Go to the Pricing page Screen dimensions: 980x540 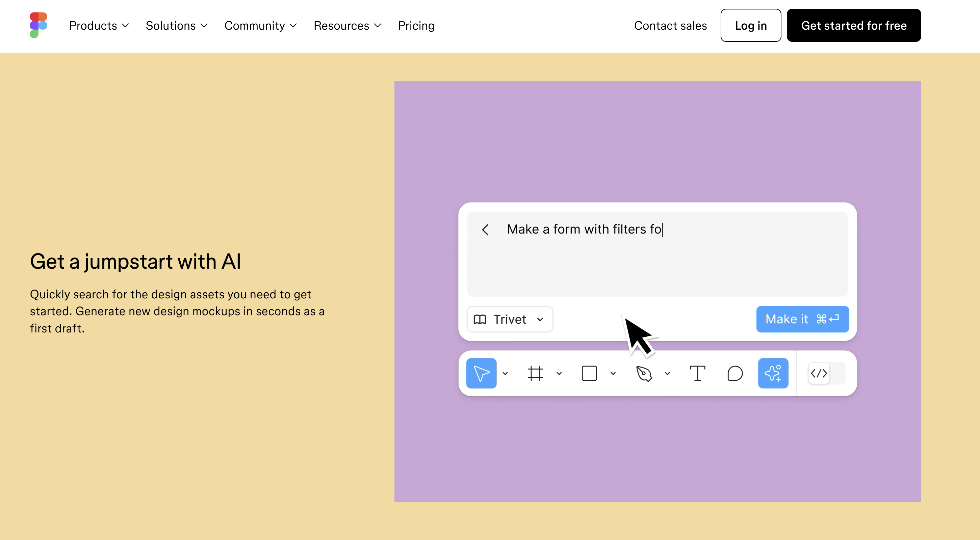tap(416, 25)
